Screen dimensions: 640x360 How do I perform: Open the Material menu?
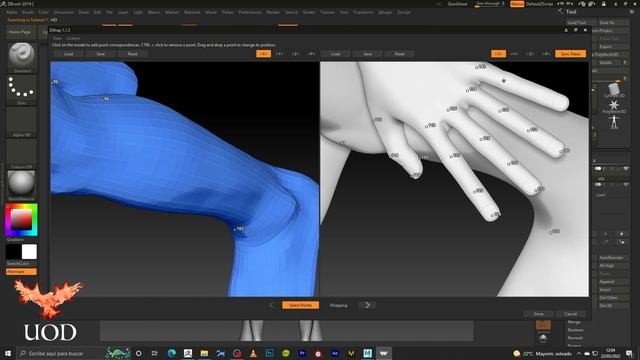[192, 12]
